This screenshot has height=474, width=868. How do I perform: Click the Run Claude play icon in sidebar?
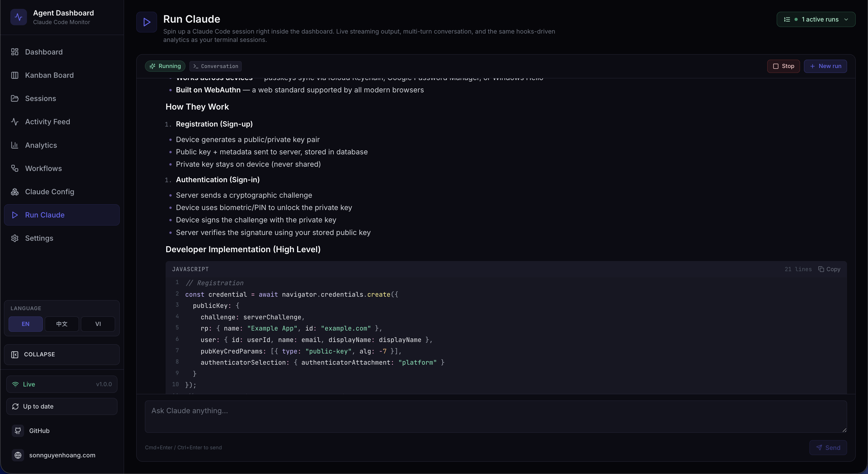14,215
